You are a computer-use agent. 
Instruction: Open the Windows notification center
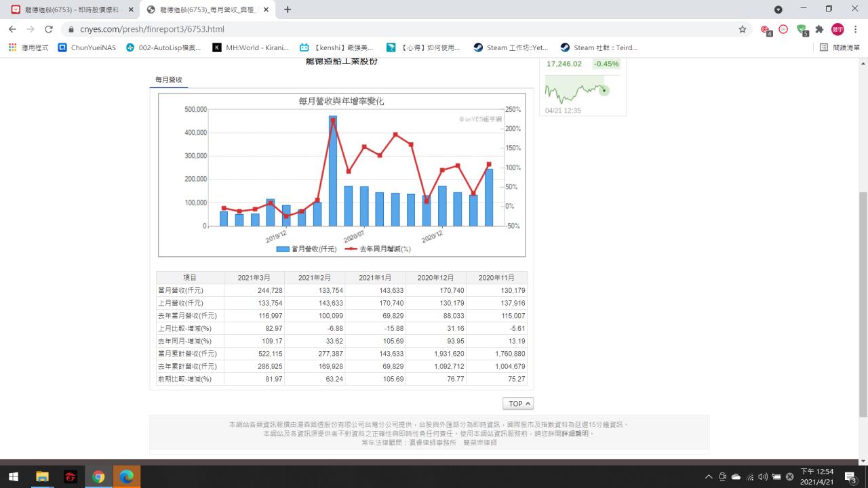pos(850,476)
